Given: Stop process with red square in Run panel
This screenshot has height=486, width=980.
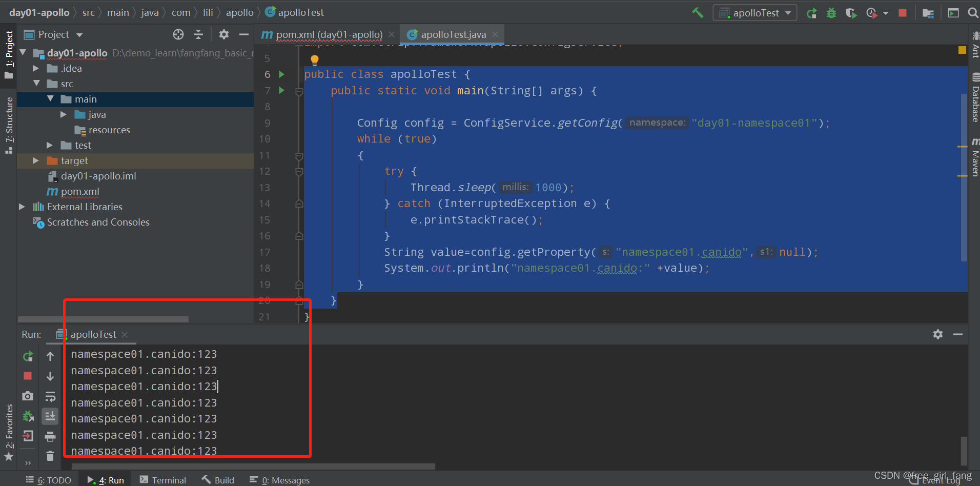Looking at the screenshot, I should [28, 376].
